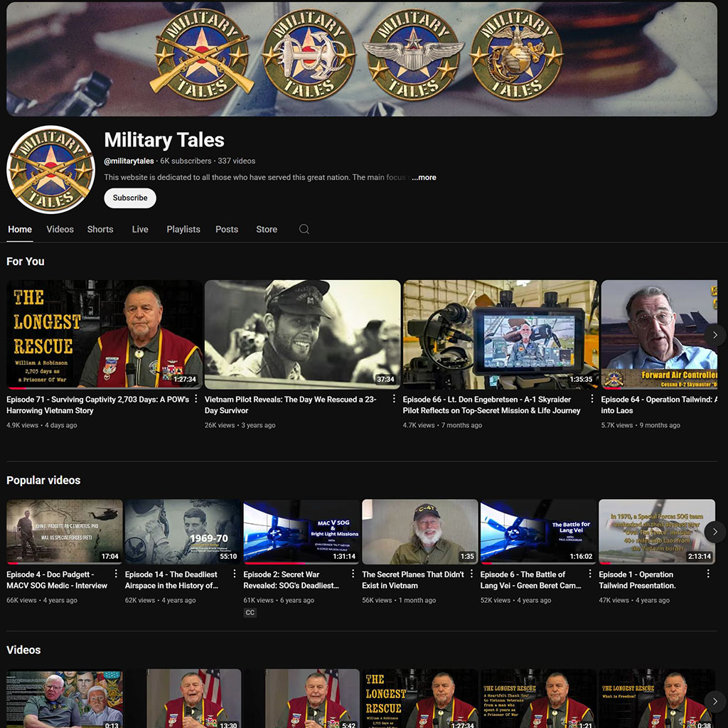Play the 1:27:34 thumbnail in Videos row
Image resolution: width=728 pixels, height=728 pixels.
[x=420, y=698]
